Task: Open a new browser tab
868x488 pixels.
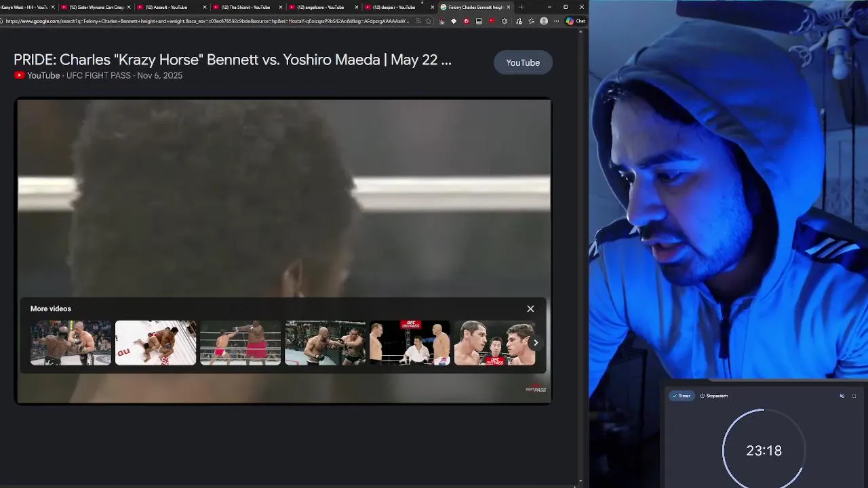Action: (521, 7)
